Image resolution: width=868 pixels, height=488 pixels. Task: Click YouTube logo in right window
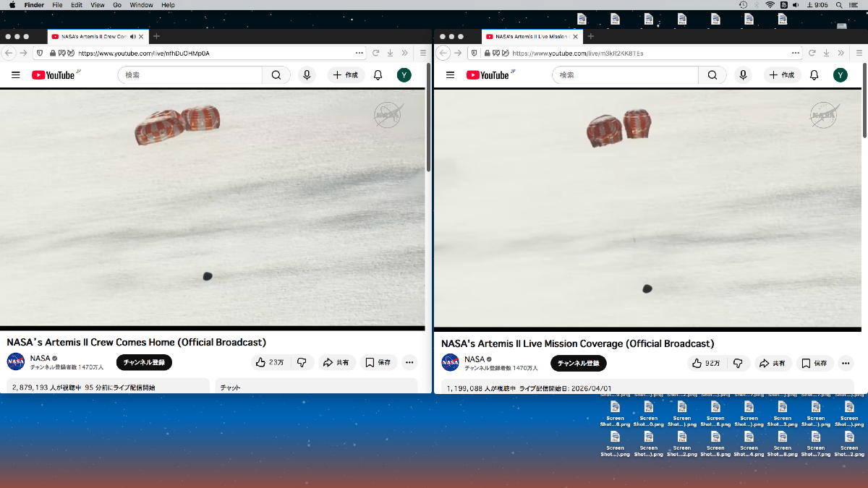[487, 75]
